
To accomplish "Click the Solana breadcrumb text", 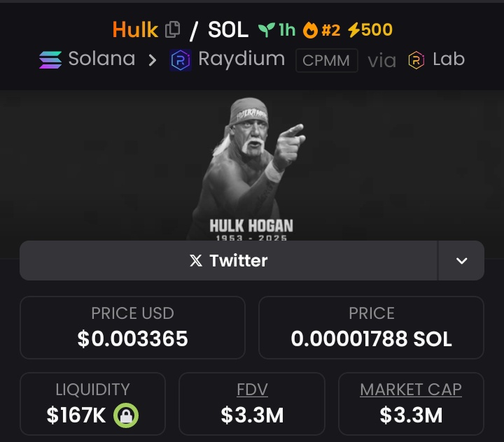I will pos(102,59).
